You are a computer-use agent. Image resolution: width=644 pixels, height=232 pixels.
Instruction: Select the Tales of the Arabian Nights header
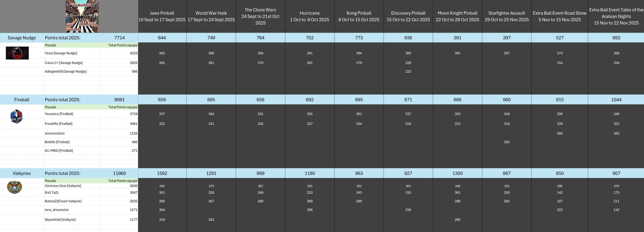click(616, 16)
